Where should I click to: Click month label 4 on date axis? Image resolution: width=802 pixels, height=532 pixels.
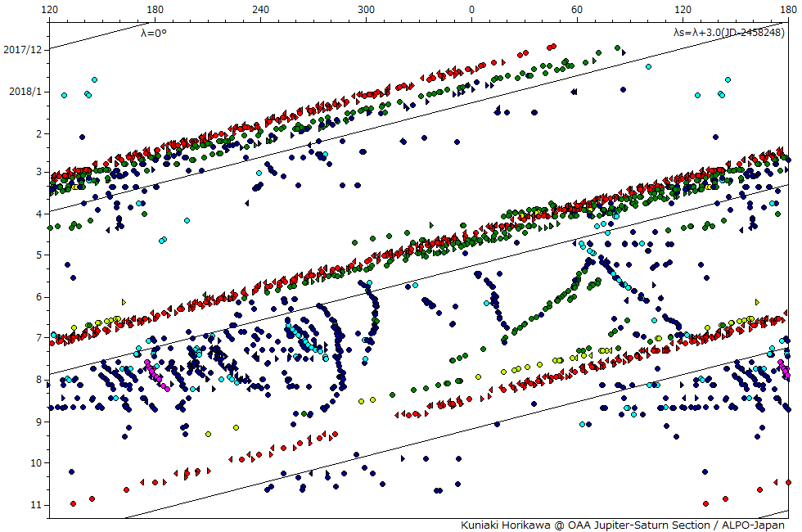[x=39, y=214]
